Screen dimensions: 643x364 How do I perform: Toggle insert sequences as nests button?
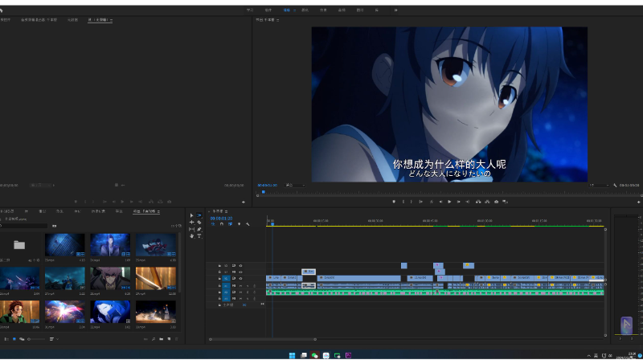[213, 224]
